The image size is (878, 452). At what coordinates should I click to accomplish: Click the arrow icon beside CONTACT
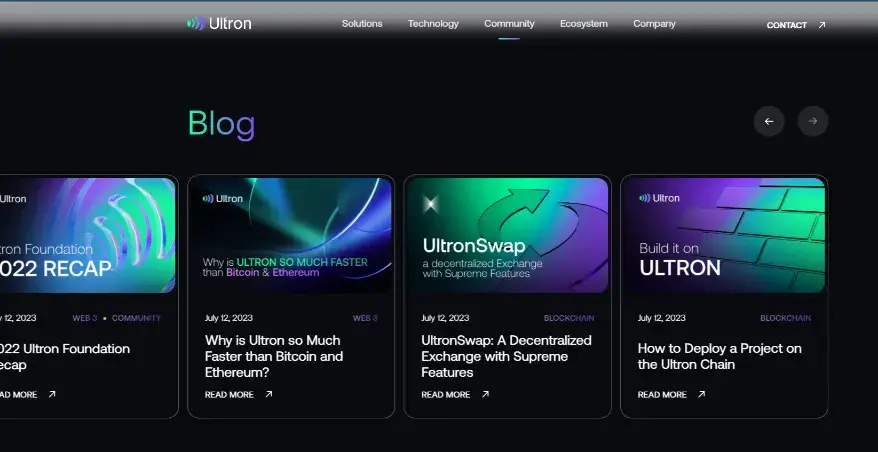(821, 25)
